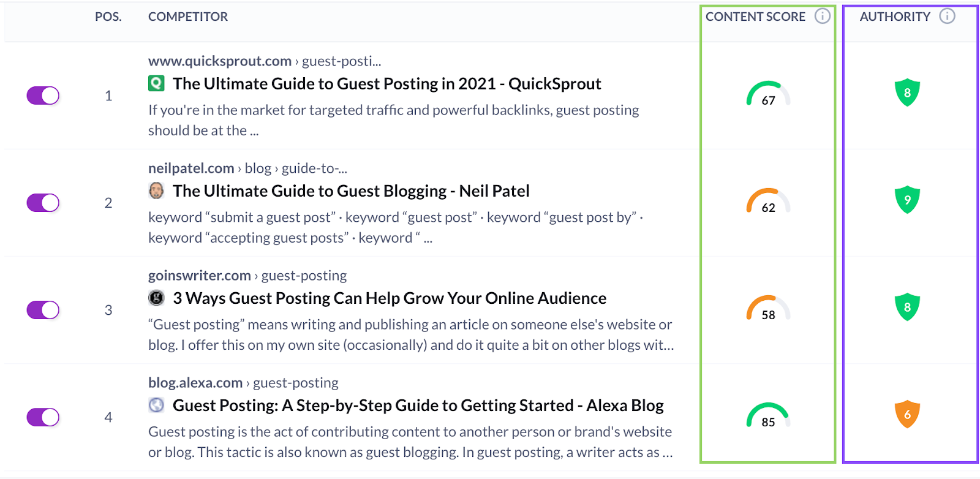Toggle off the Neil Patel competitor switch
The width and height of the screenshot is (980, 479).
[x=43, y=203]
